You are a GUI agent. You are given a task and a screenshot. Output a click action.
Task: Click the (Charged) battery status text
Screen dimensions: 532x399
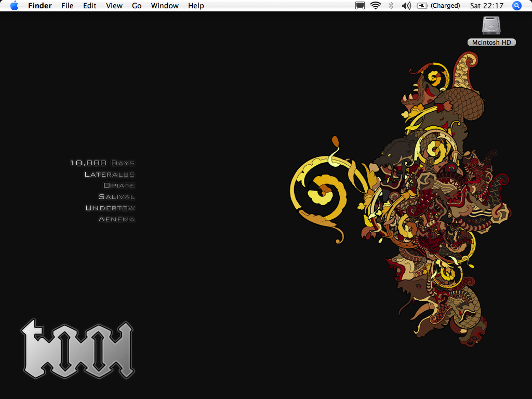(445, 6)
